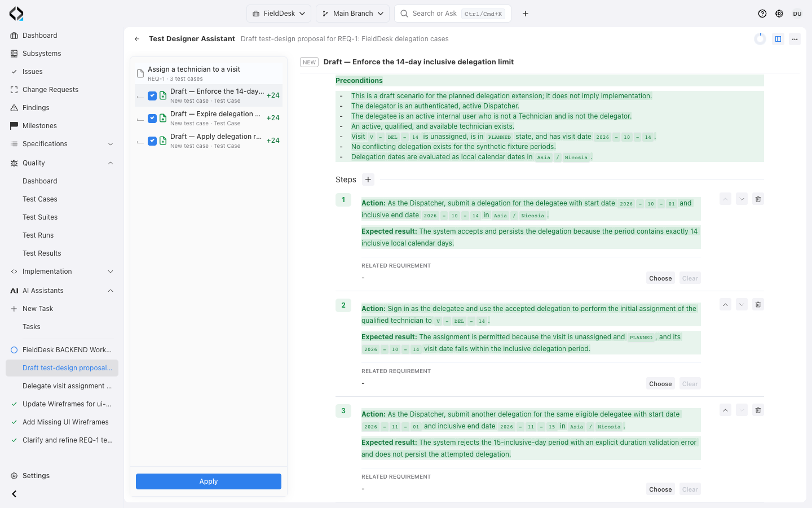The width and height of the screenshot is (812, 508).
Task: Choose related requirement for step 2
Action: (x=660, y=384)
